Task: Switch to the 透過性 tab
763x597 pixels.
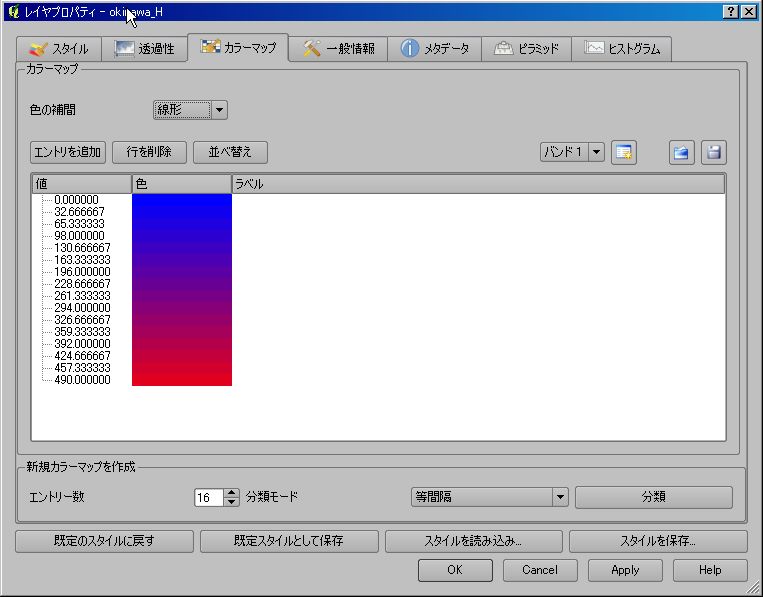Action: (144, 49)
